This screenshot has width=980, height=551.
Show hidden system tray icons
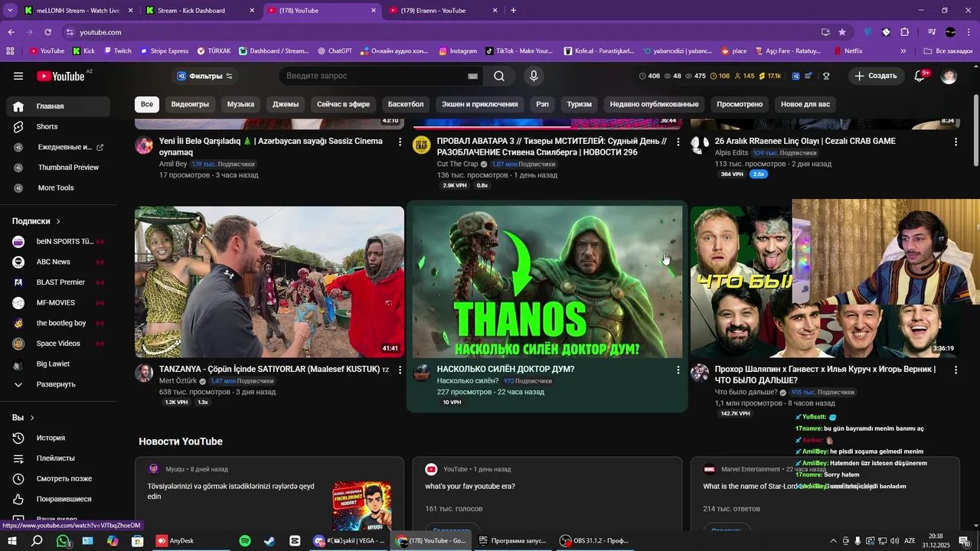tap(833, 541)
